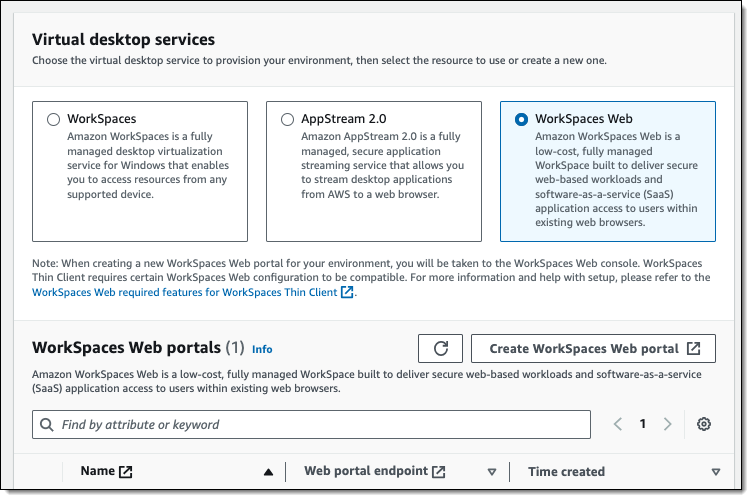Click Create WorkSpaces Web portal button
This screenshot has height=500, width=752.
[x=593, y=349]
